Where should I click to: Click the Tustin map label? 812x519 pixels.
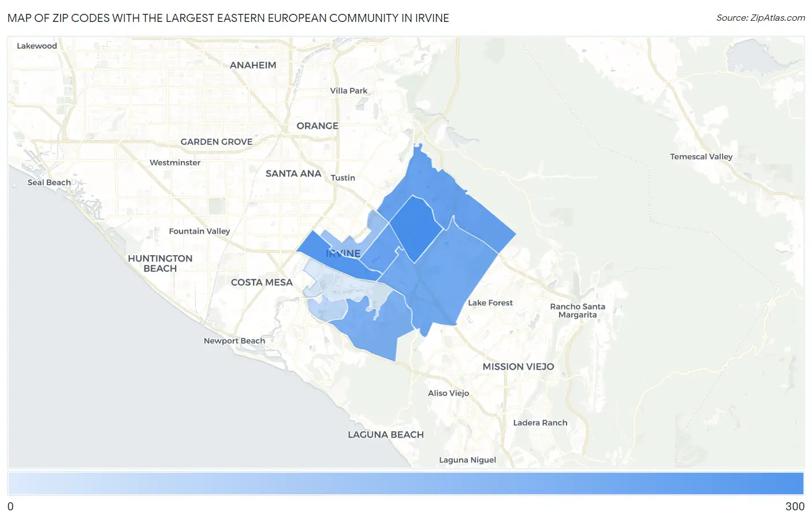[x=343, y=178]
